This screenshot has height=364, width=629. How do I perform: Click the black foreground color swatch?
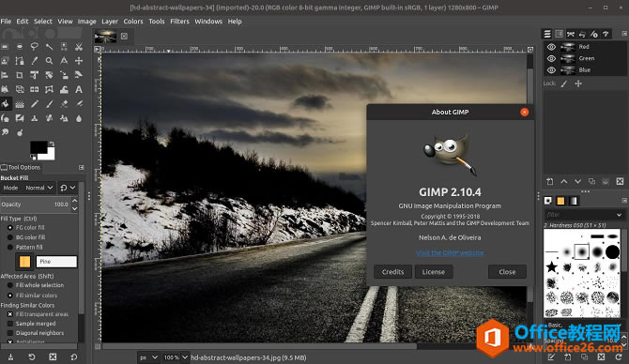point(38,147)
